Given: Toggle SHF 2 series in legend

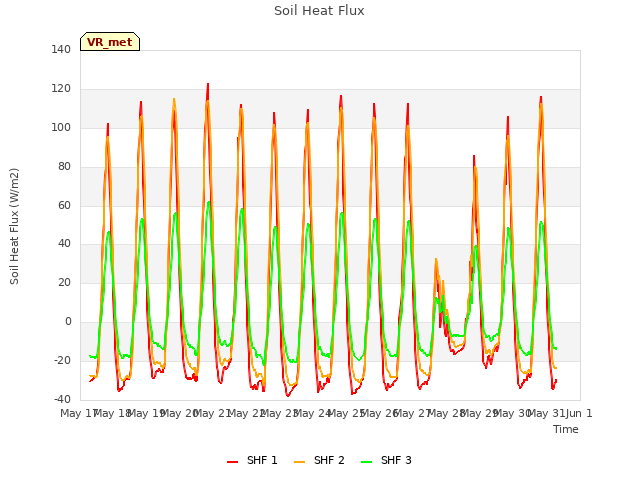Looking at the screenshot, I should coord(319,460).
